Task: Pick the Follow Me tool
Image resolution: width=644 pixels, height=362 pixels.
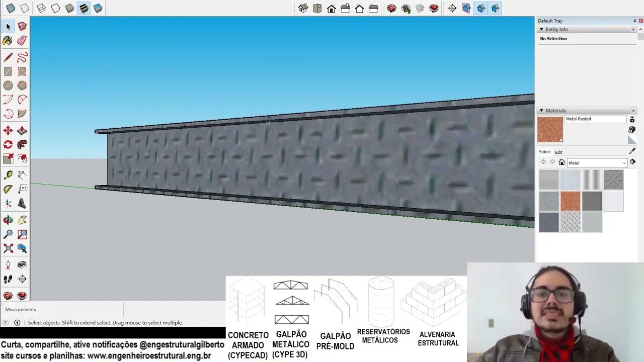Action: 22,145
